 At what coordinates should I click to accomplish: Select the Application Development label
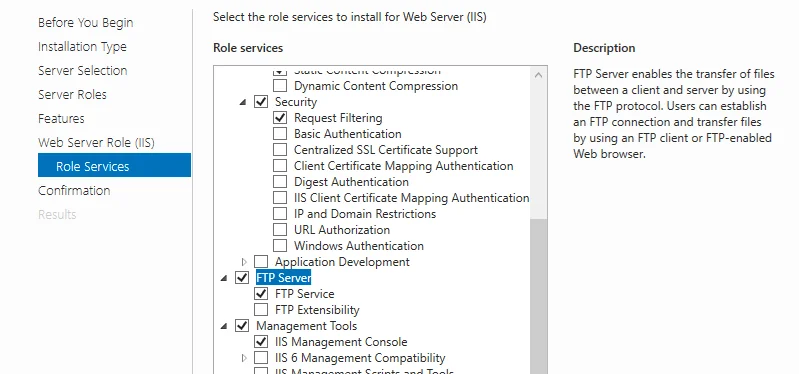[x=342, y=262]
